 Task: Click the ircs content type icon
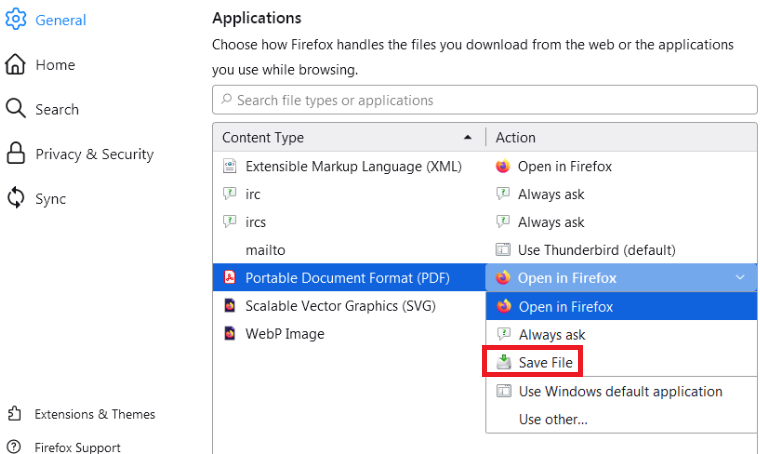(229, 222)
